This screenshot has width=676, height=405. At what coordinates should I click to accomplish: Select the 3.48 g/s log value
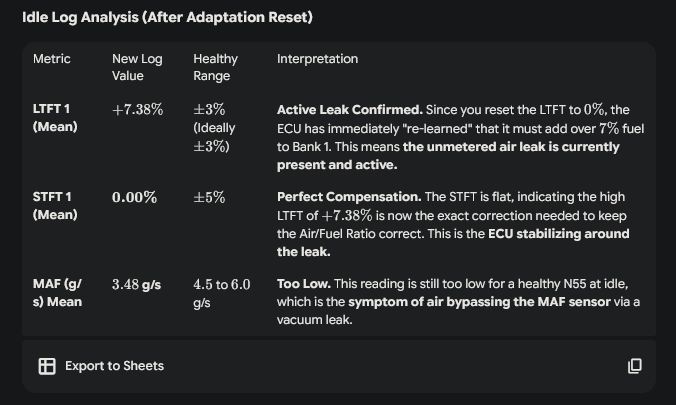point(137,285)
